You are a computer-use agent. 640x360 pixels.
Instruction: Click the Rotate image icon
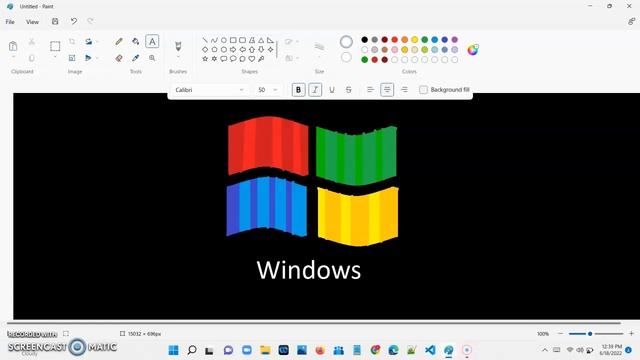[x=88, y=41]
